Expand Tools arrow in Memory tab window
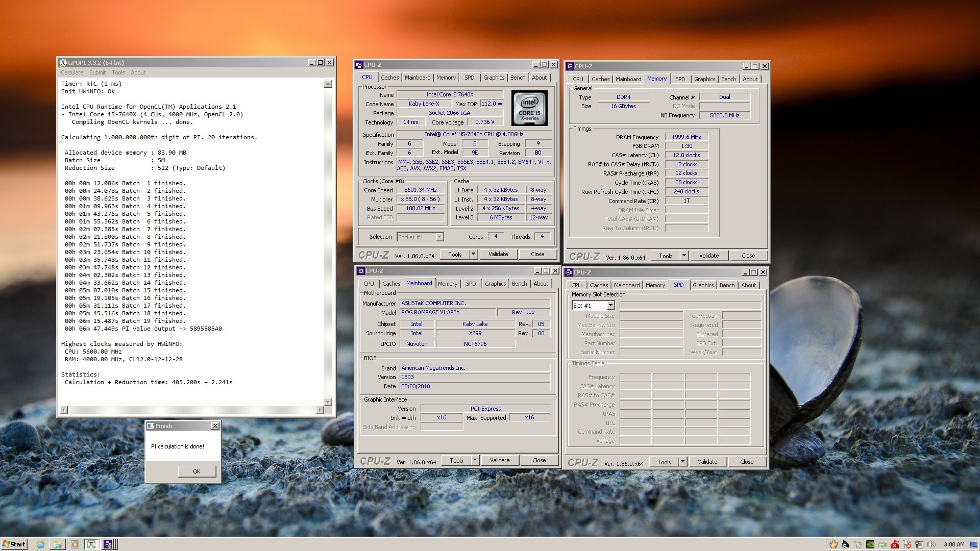Viewport: 980px width, 551px height. pos(684,256)
